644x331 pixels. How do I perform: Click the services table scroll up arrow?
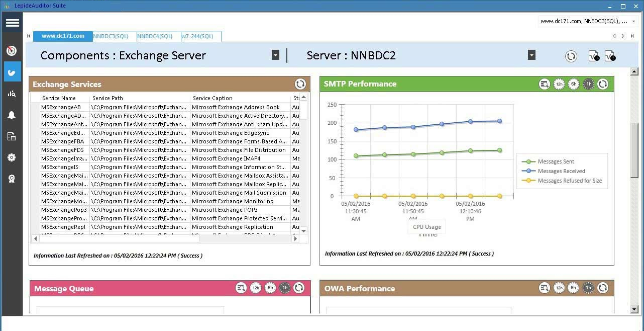click(304, 97)
